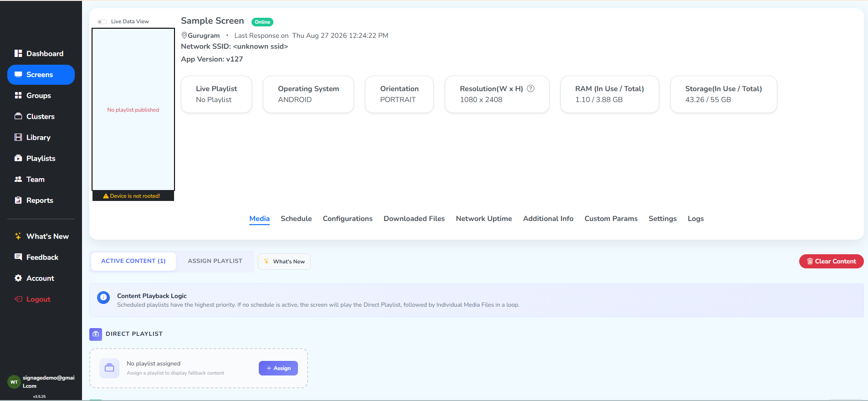Screen dimensions: 868x401
Task: Switch to the Assign Playlist tab
Action: (x=215, y=261)
